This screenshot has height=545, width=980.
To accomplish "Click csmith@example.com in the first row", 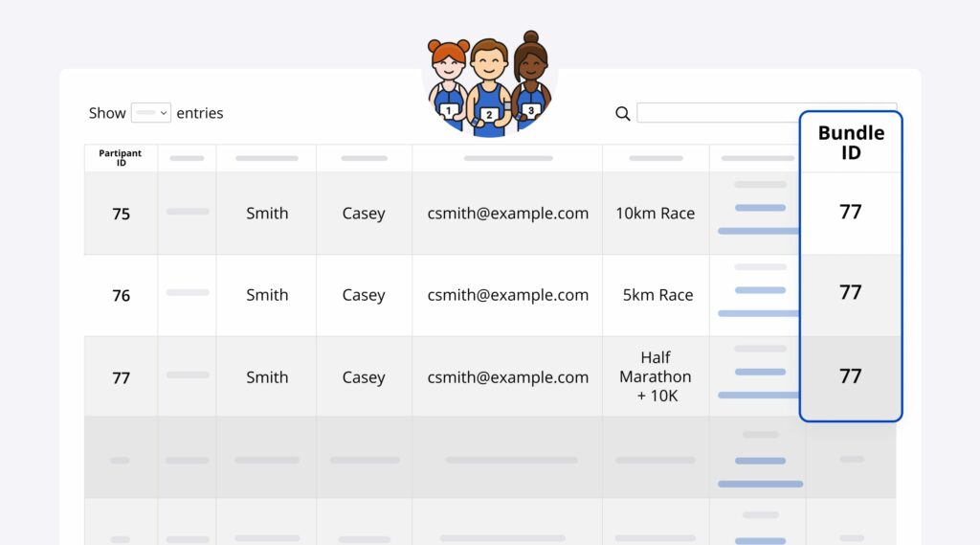I will pyautogui.click(x=507, y=214).
